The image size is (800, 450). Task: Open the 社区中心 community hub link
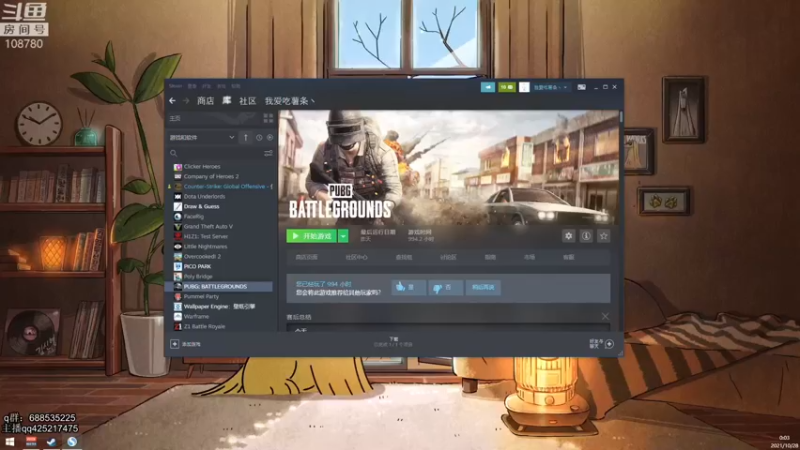pyautogui.click(x=356, y=257)
